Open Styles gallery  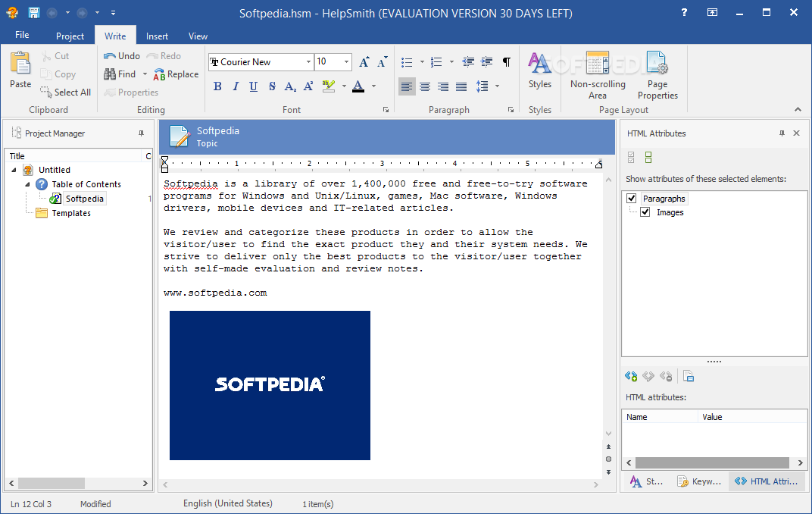coord(539,71)
